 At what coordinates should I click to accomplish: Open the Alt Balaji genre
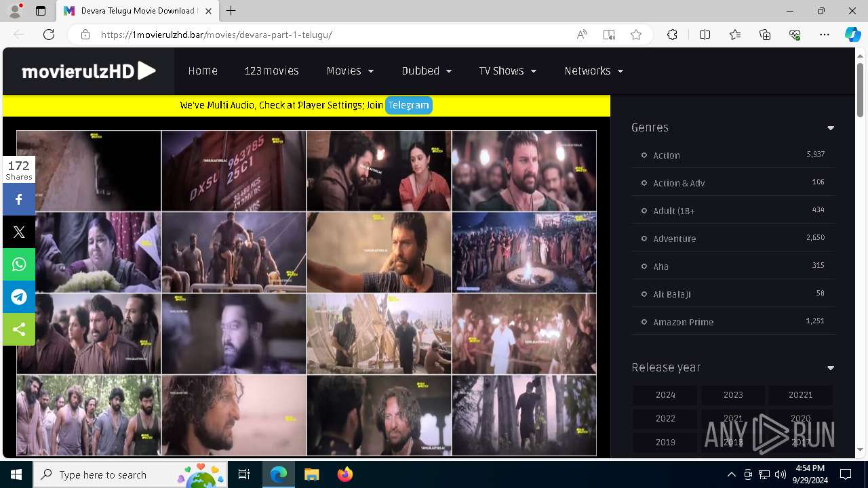pos(672,294)
